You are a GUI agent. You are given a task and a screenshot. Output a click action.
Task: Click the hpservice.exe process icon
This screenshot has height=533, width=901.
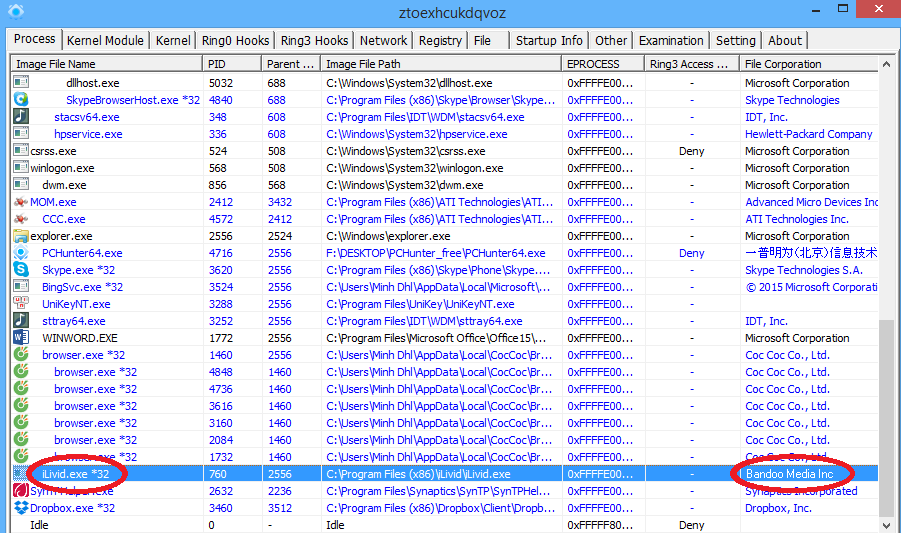pos(21,134)
